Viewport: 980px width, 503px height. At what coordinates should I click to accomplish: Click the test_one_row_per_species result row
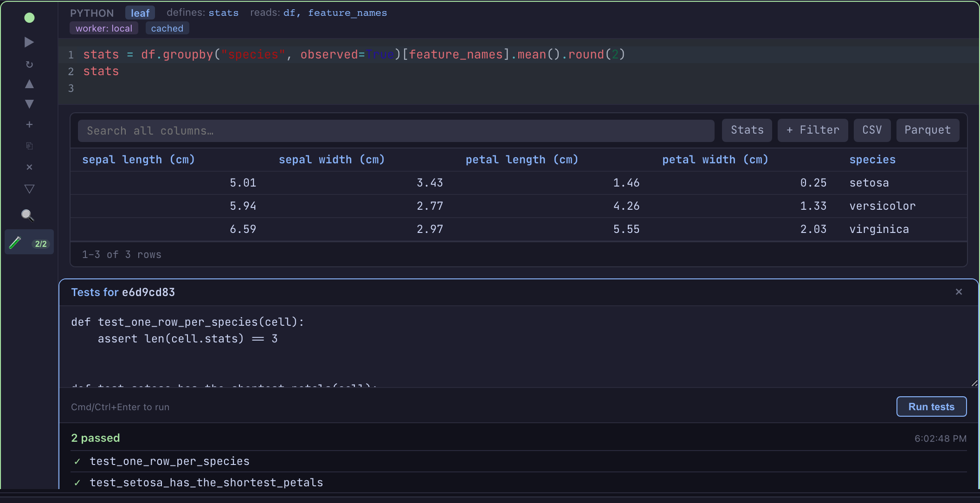click(x=519, y=461)
